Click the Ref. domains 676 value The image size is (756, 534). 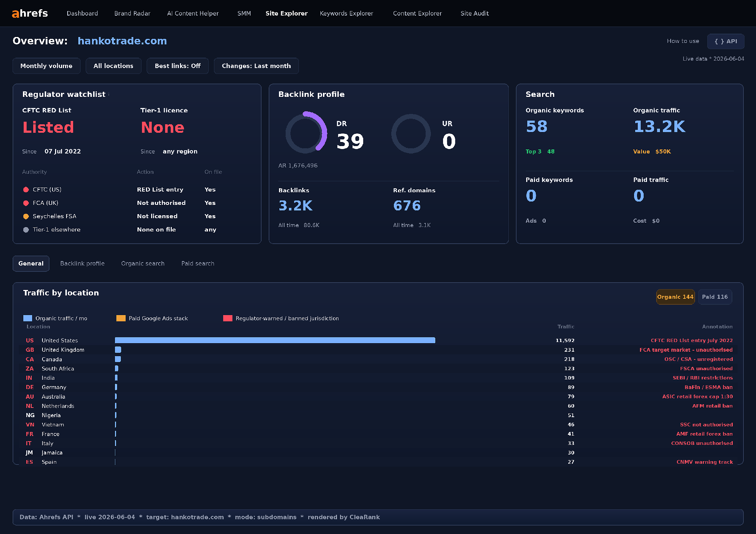pos(407,206)
